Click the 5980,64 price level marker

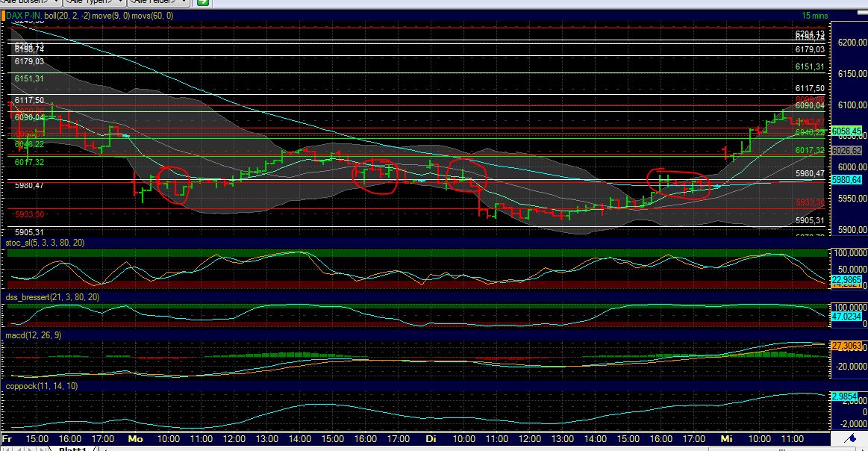point(846,179)
